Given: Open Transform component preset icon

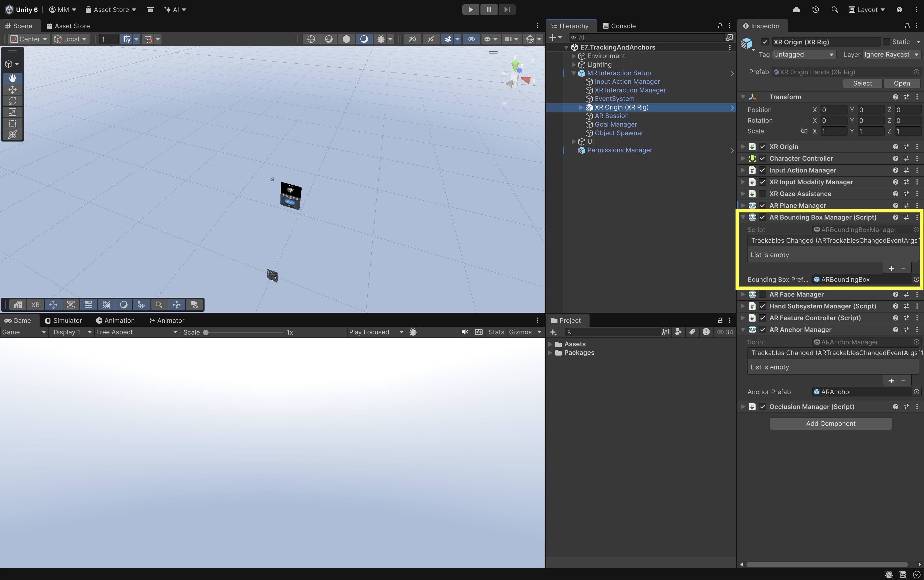Looking at the screenshot, I should (x=906, y=97).
